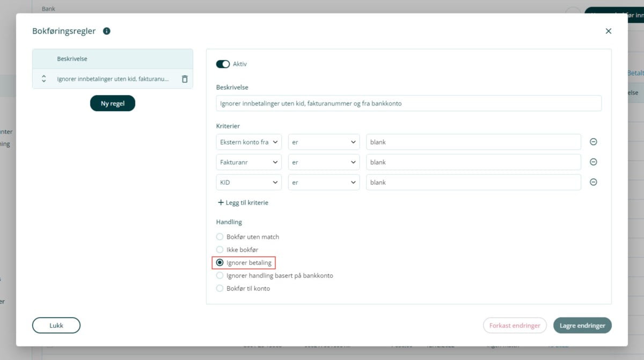
Task: Click the Beskrivelse text input field
Action: pyautogui.click(x=408, y=103)
